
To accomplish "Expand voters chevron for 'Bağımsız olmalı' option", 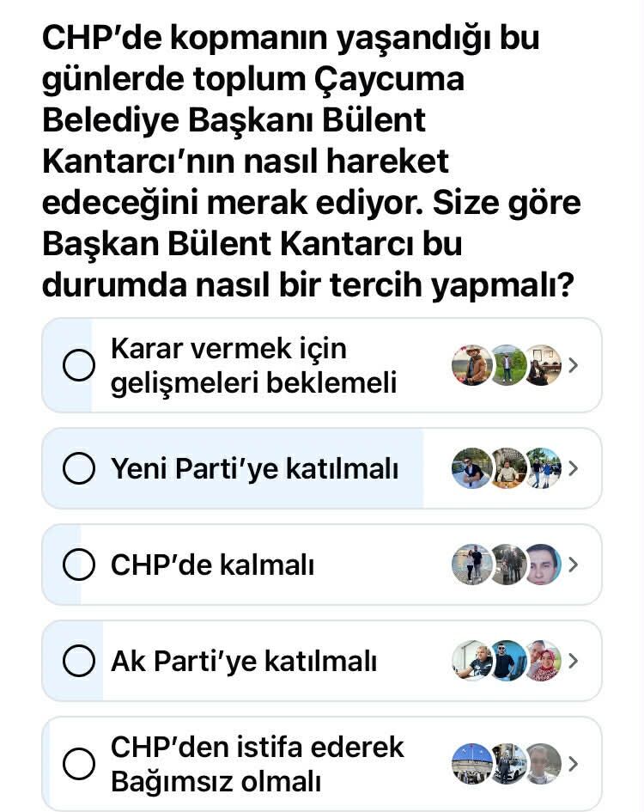I will tap(573, 764).
